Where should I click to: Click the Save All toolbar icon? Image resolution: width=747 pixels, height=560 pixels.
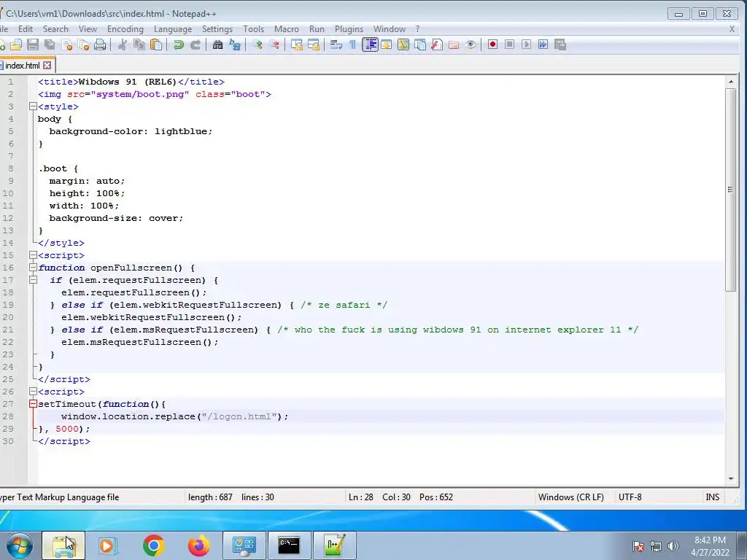(50, 44)
